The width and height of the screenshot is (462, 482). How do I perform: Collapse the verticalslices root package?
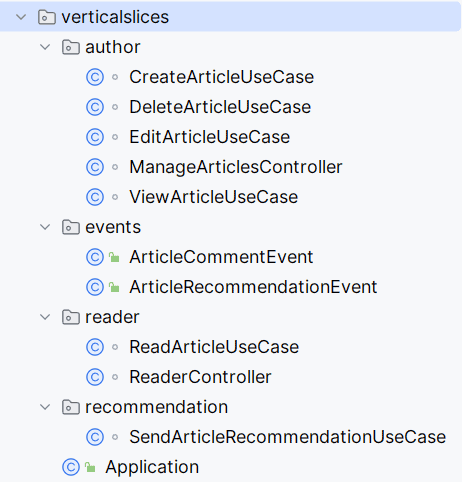coord(21,17)
